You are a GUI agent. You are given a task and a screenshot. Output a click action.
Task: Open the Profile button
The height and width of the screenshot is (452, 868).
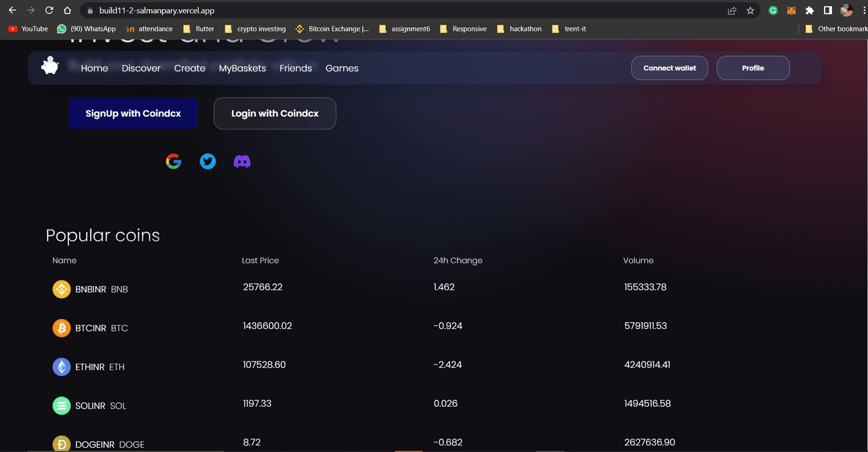pyautogui.click(x=753, y=68)
